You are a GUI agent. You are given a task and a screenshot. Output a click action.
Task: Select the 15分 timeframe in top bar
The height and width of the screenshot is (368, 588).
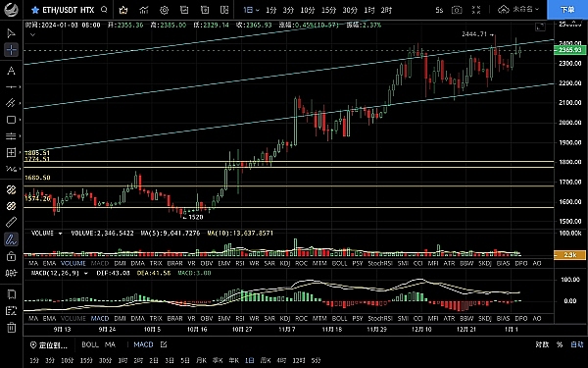(x=328, y=10)
